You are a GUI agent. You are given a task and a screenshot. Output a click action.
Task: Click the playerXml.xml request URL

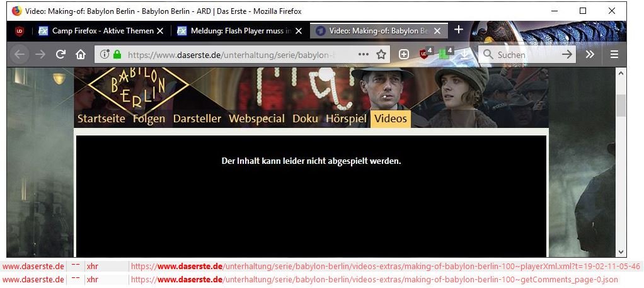[x=385, y=266]
